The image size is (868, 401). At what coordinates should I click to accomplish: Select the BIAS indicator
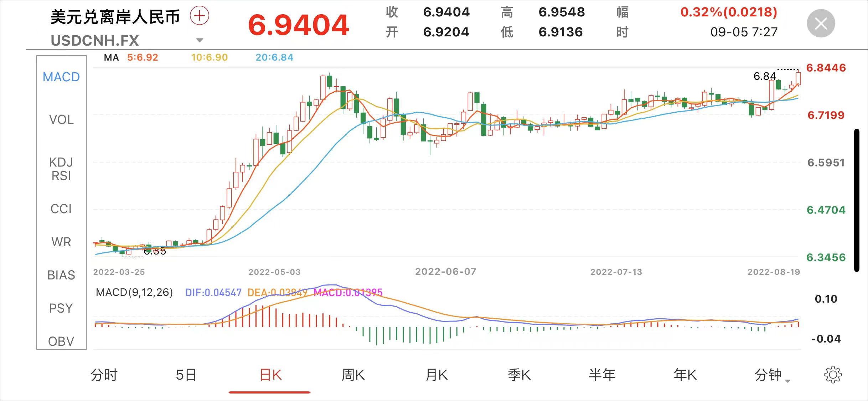pos(61,275)
